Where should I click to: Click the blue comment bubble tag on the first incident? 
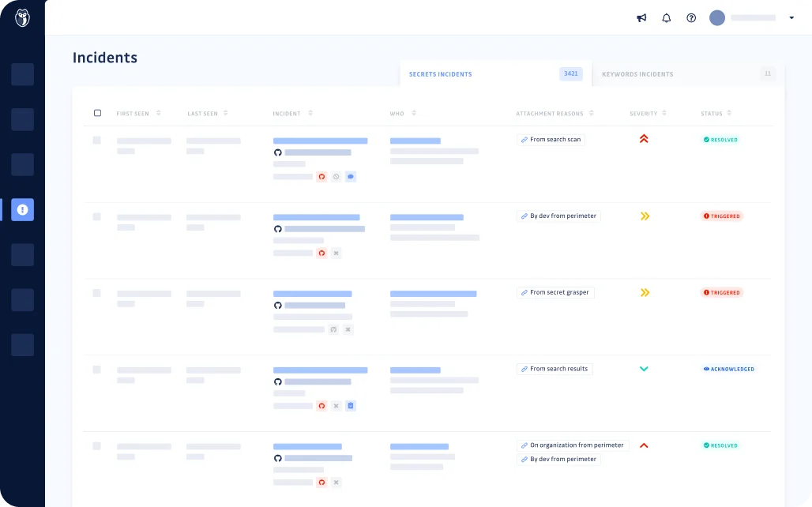click(351, 176)
